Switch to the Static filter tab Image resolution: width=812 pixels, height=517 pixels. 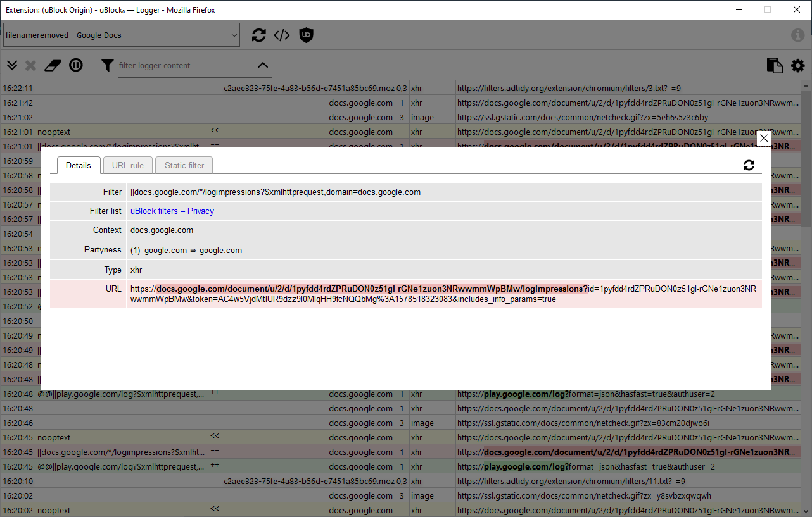click(x=184, y=165)
